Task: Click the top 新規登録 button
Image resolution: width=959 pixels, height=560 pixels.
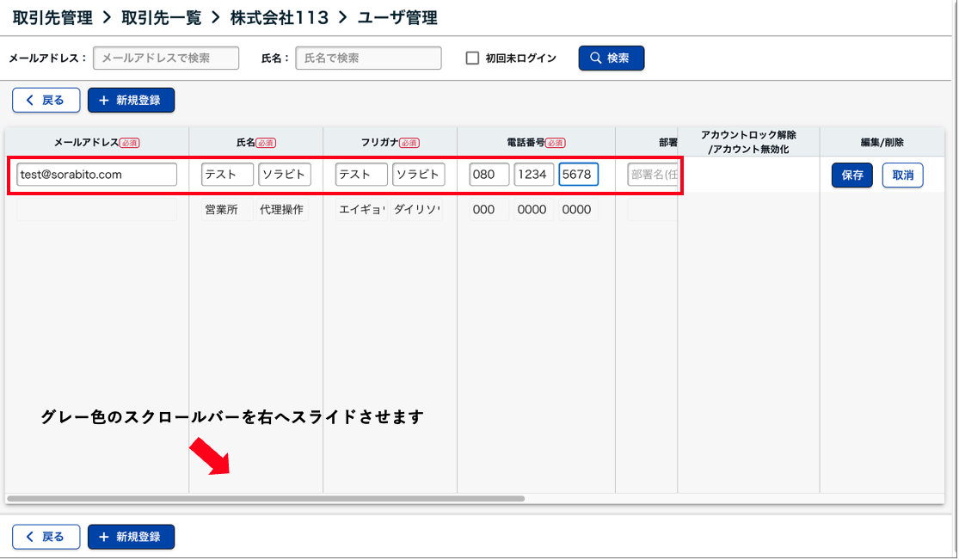Action: pyautogui.click(x=131, y=101)
